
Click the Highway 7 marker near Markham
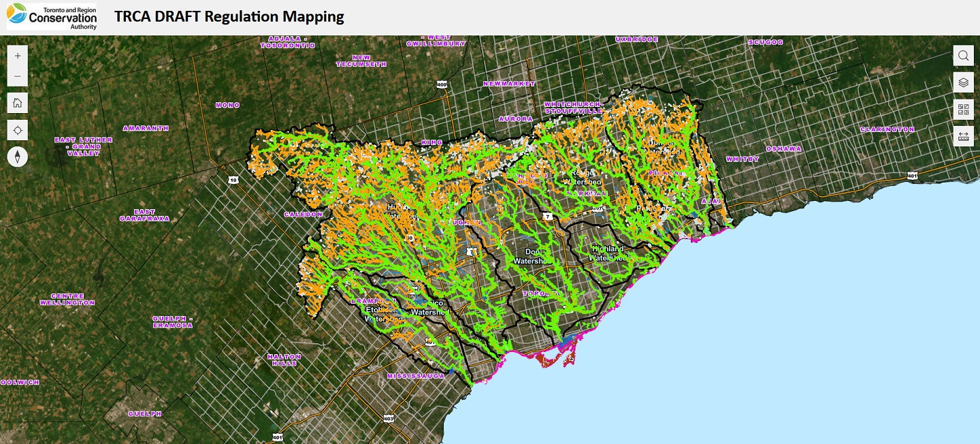click(549, 217)
